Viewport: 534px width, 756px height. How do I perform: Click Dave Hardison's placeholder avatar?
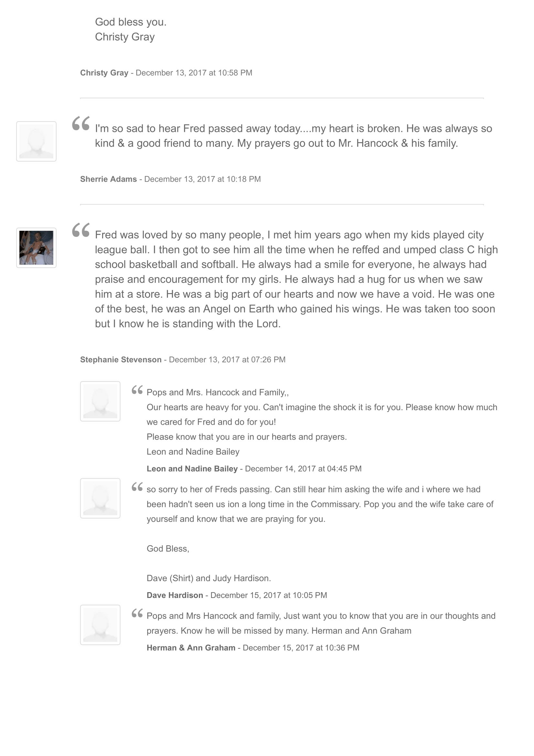click(x=100, y=498)
